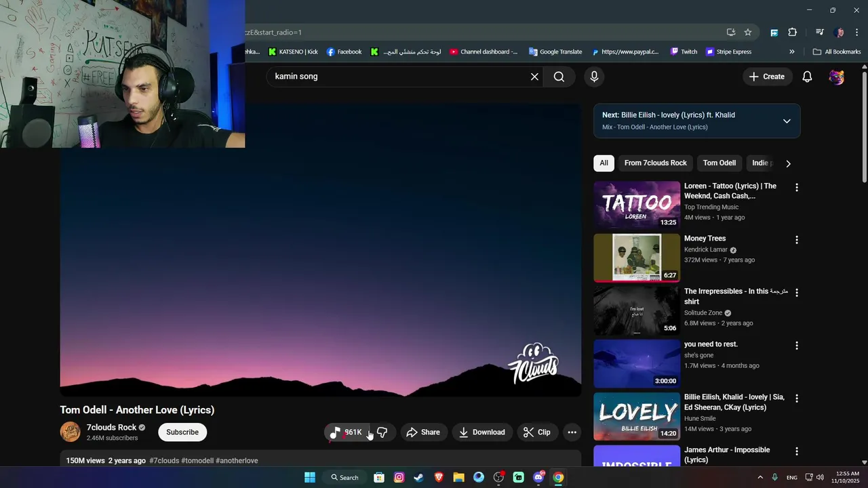Open the KATSENO | Kick bookmark
This screenshot has height=488, width=868.
click(293, 52)
